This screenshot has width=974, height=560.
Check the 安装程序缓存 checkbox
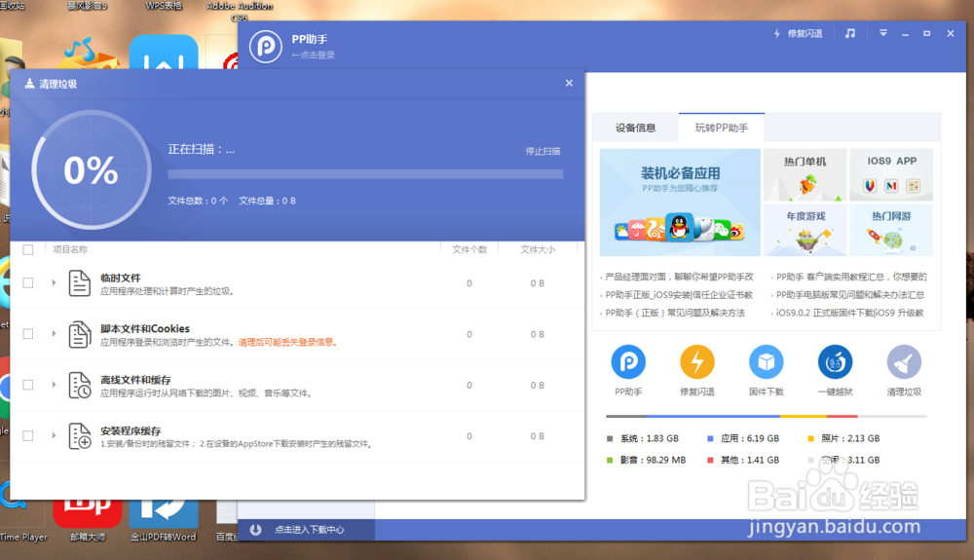click(28, 436)
